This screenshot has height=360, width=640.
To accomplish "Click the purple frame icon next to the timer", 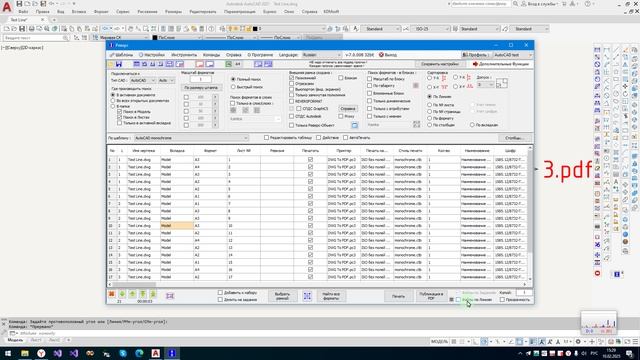I will [x=170, y=296].
